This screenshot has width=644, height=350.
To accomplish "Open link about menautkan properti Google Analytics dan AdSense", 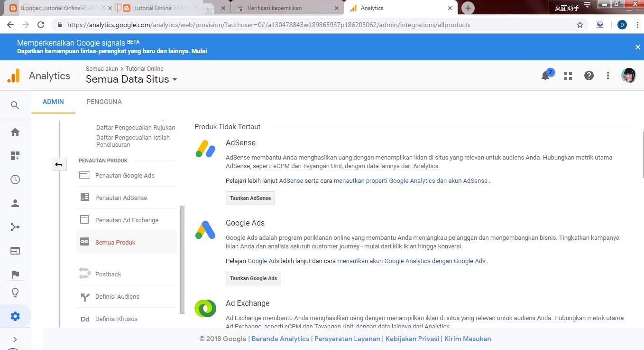I will (x=411, y=180).
